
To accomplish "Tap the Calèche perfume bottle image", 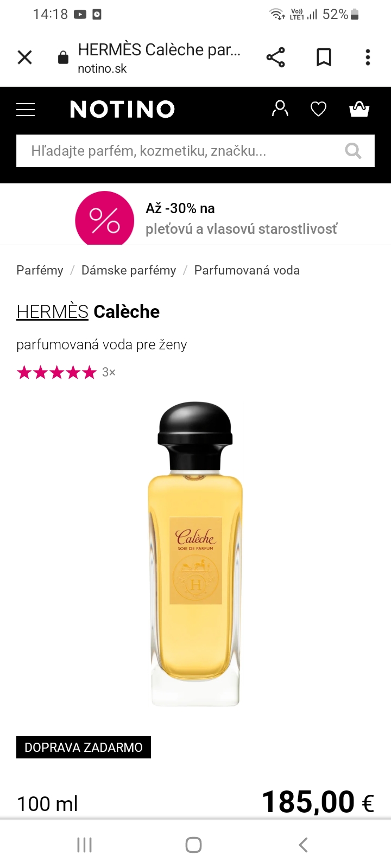I will point(195,554).
